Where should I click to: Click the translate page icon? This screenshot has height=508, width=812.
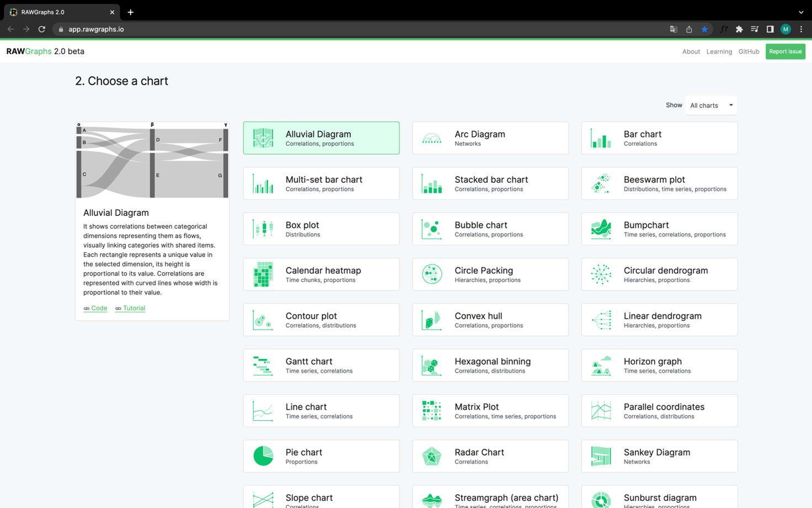[x=674, y=29]
